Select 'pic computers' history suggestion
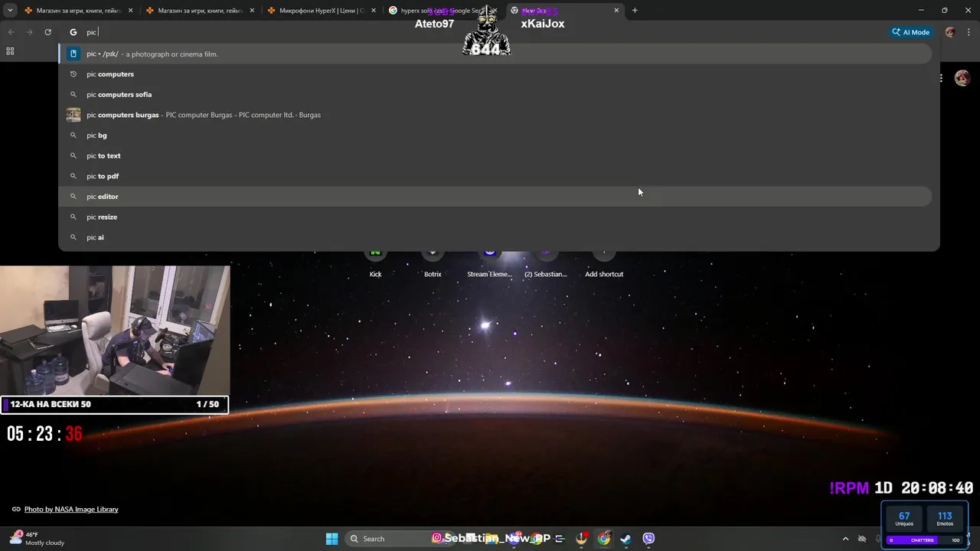The height and width of the screenshot is (551, 980). [495, 74]
